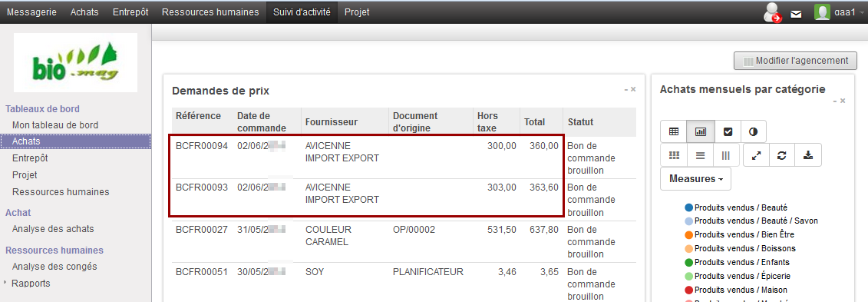Switch graph to pivot table view
Image resolution: width=868 pixels, height=302 pixels.
point(674,132)
